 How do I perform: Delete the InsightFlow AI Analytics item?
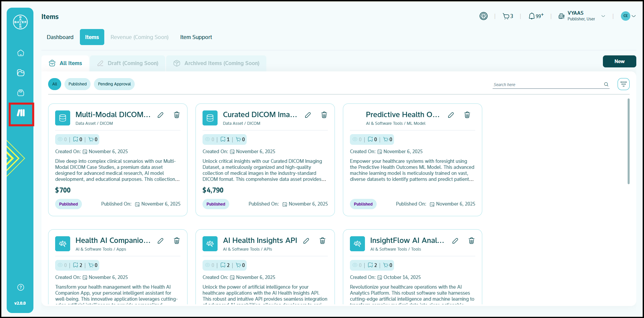[x=471, y=241]
